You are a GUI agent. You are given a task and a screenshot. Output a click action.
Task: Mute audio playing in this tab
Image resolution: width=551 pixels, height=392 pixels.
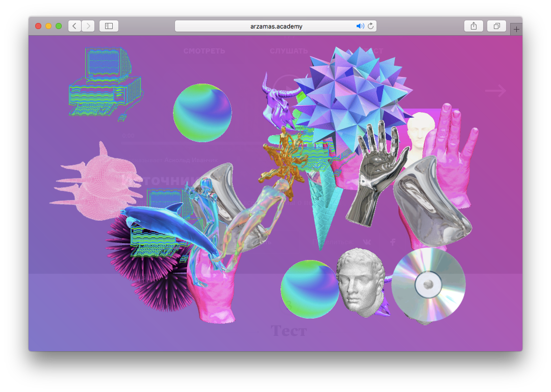(x=360, y=26)
